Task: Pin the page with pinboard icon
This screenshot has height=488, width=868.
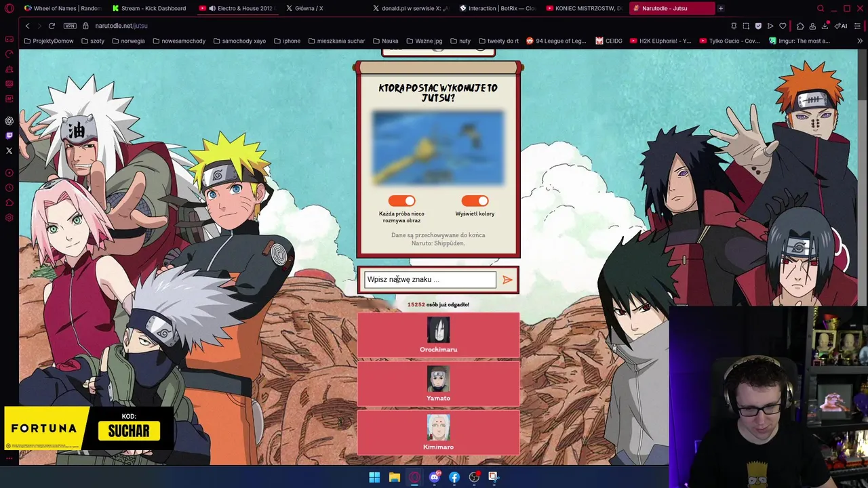Action: coord(734,26)
